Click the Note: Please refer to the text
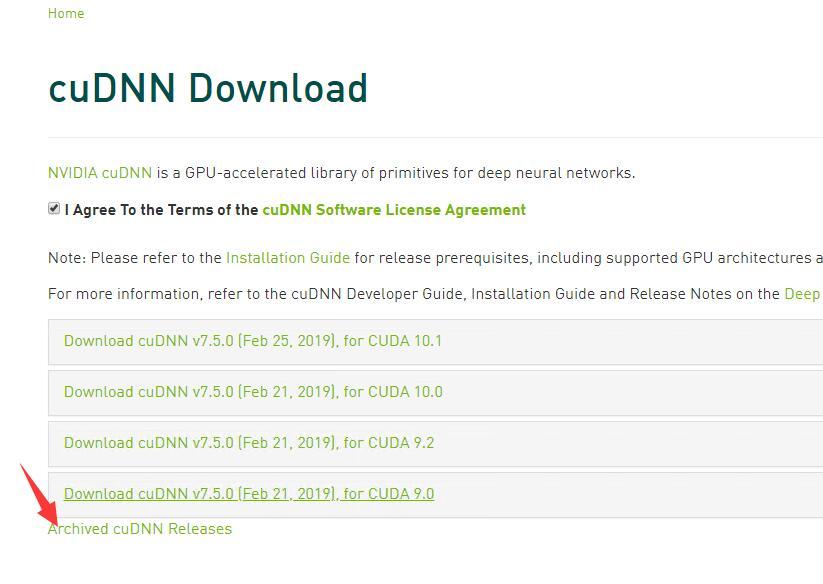The width and height of the screenshot is (823, 584). [134, 258]
